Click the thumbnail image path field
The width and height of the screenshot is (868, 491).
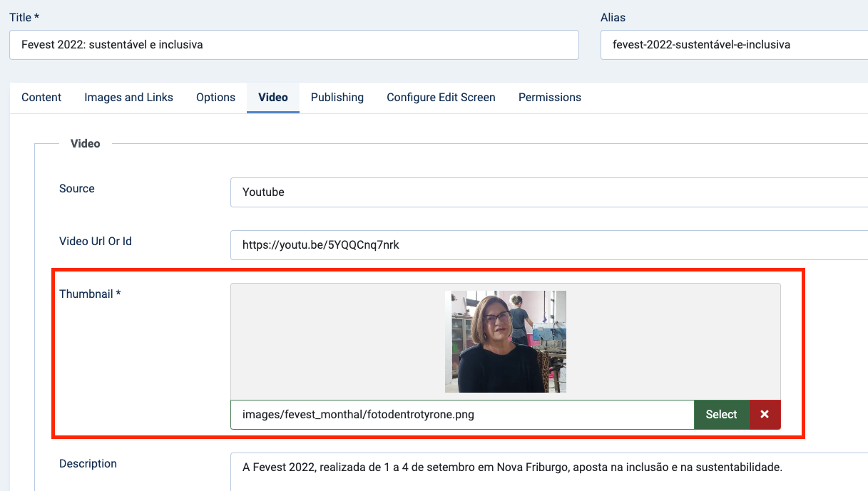click(461, 415)
